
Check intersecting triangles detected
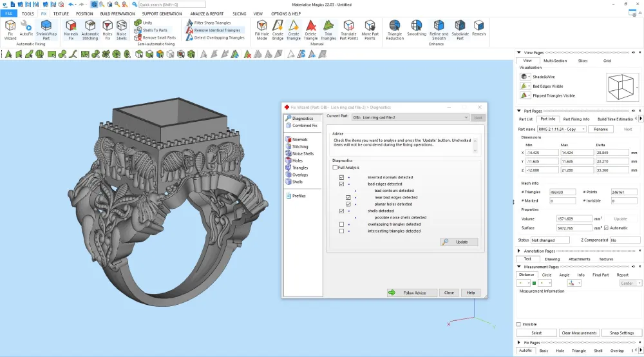[x=342, y=231]
